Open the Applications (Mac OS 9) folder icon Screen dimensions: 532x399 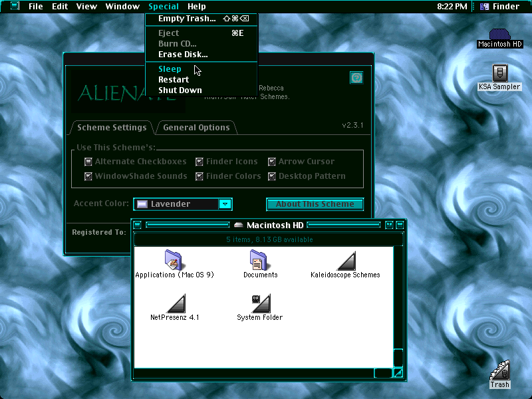[174, 260]
